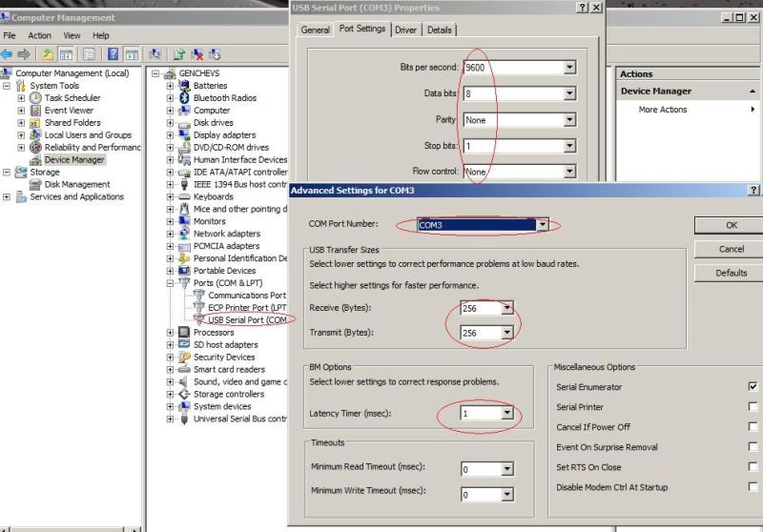Select the Event Viewer icon
Image resolution: width=763 pixels, height=532 pixels.
35,111
